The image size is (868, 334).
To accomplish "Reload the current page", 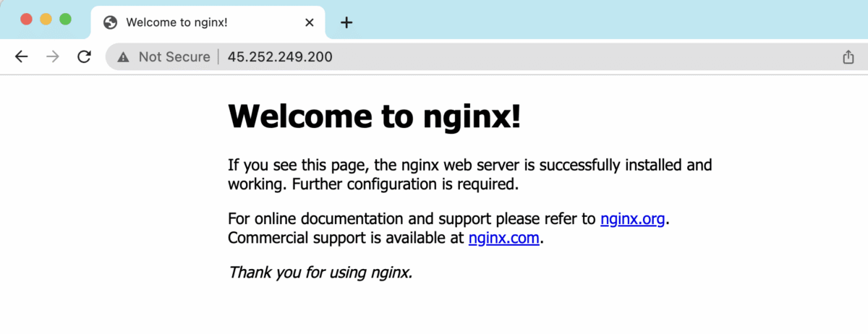I will [x=84, y=57].
